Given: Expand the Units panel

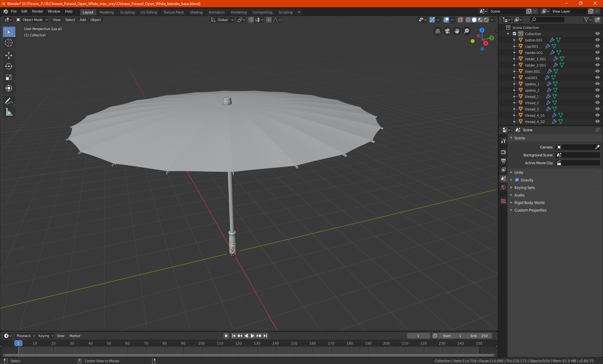Looking at the screenshot, I should coord(519,173).
